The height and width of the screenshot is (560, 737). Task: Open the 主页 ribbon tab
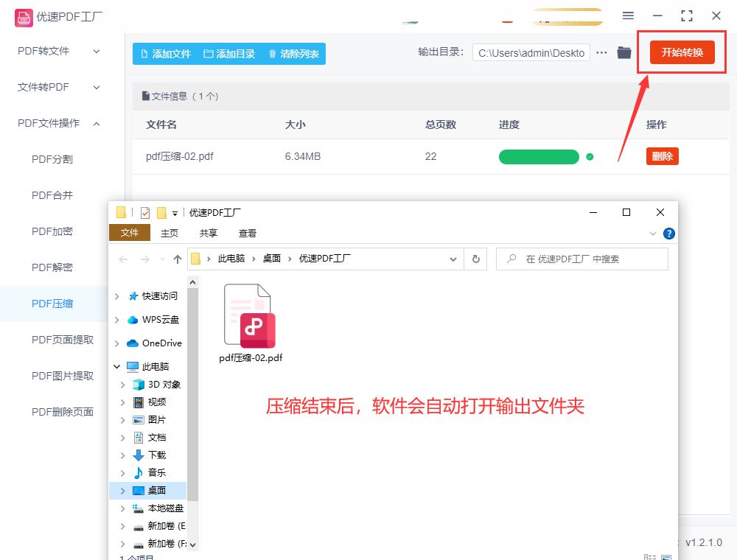point(170,233)
